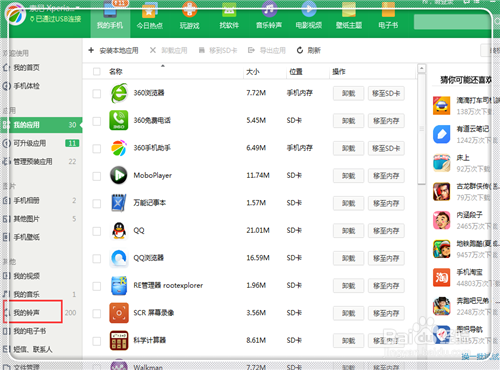Move 360免费电话 to phone memory
Viewport: 500px width, 370px height.
(386, 121)
